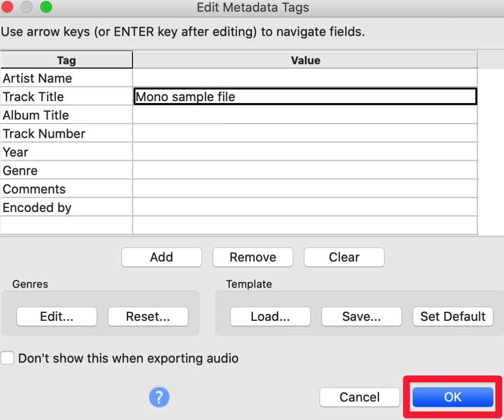The height and width of the screenshot is (420, 504).
Task: Open the Genres editor via Edit...
Action: [56, 316]
